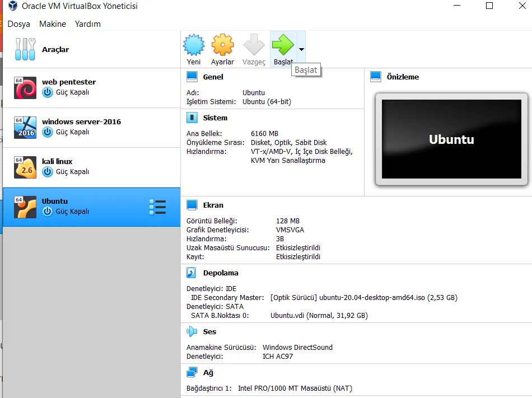
Task: Open the Ağ settings heading link
Action: [208, 373]
